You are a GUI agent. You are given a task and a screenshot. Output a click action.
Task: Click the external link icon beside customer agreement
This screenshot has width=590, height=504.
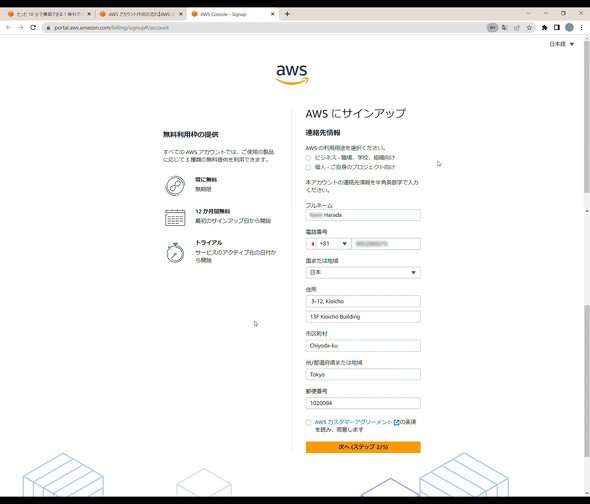(396, 422)
